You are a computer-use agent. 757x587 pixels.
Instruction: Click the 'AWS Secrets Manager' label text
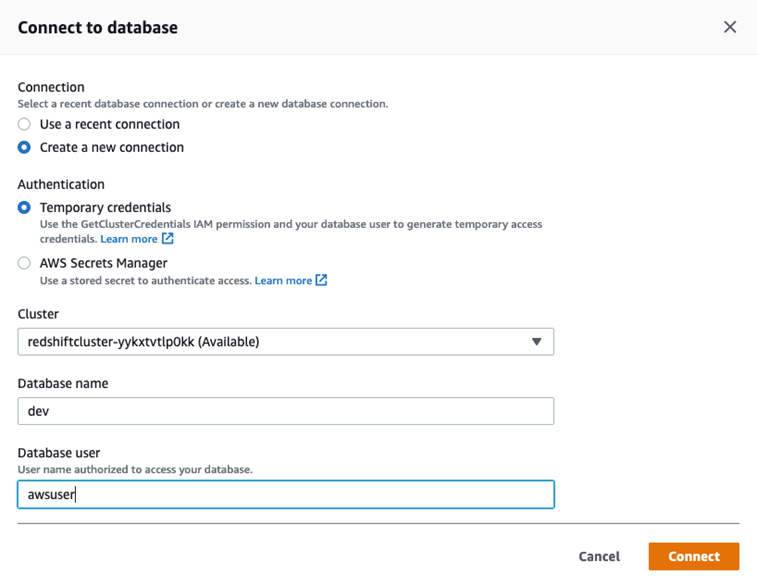tap(104, 264)
